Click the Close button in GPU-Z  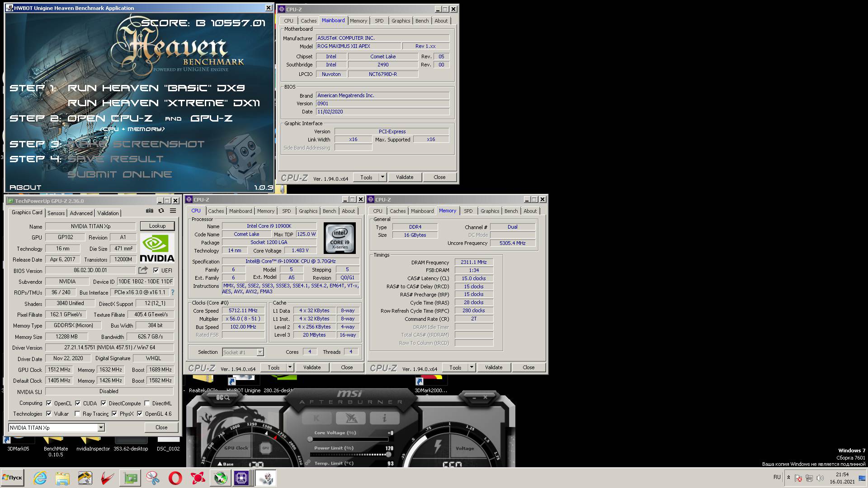[x=161, y=427]
